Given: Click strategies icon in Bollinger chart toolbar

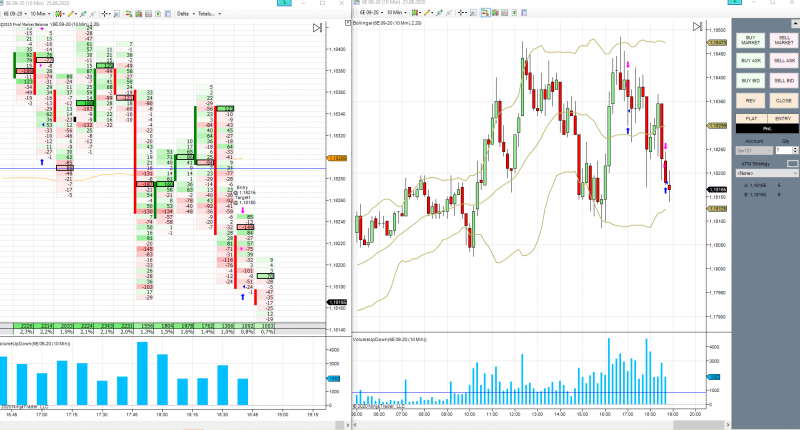Looking at the screenshot, I should [439, 12].
